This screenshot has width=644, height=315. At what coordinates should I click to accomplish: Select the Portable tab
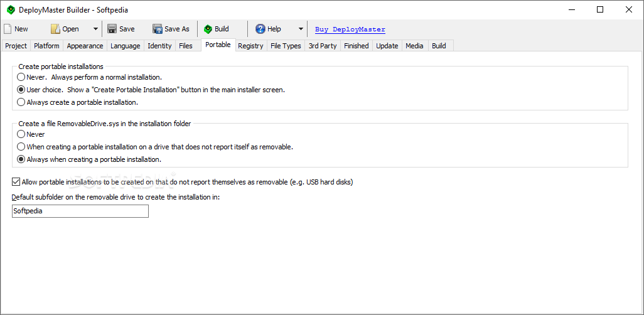pyautogui.click(x=218, y=45)
